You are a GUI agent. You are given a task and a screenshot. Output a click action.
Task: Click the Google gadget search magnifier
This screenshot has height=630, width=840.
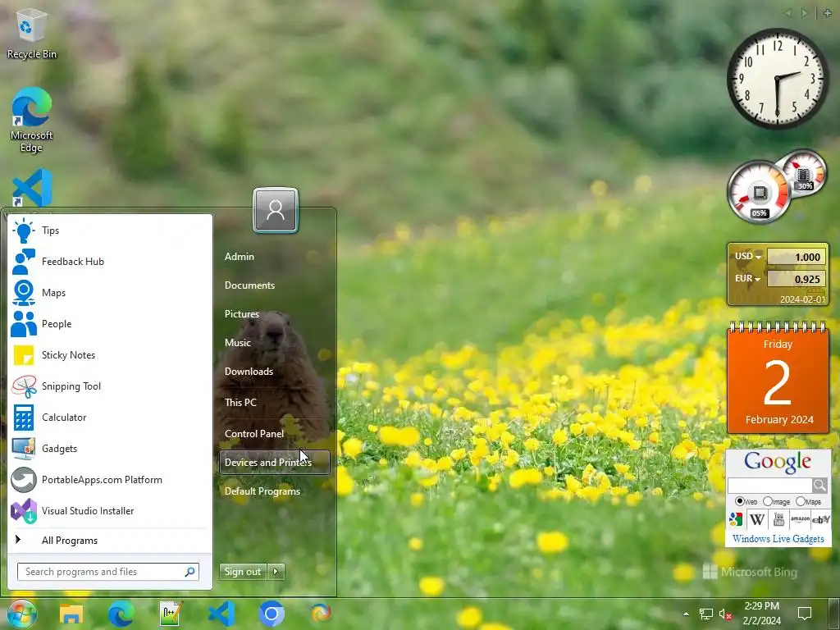click(819, 486)
